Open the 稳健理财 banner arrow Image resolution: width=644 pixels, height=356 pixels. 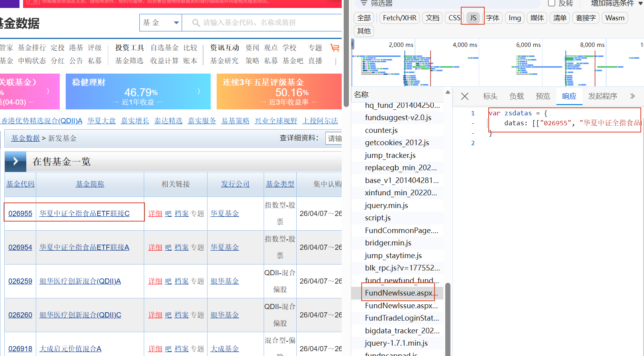pyautogui.click(x=199, y=91)
